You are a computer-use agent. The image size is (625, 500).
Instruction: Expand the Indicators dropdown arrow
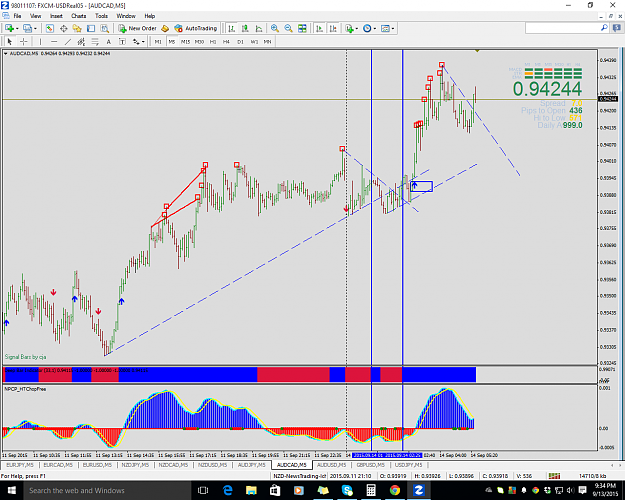coord(357,28)
